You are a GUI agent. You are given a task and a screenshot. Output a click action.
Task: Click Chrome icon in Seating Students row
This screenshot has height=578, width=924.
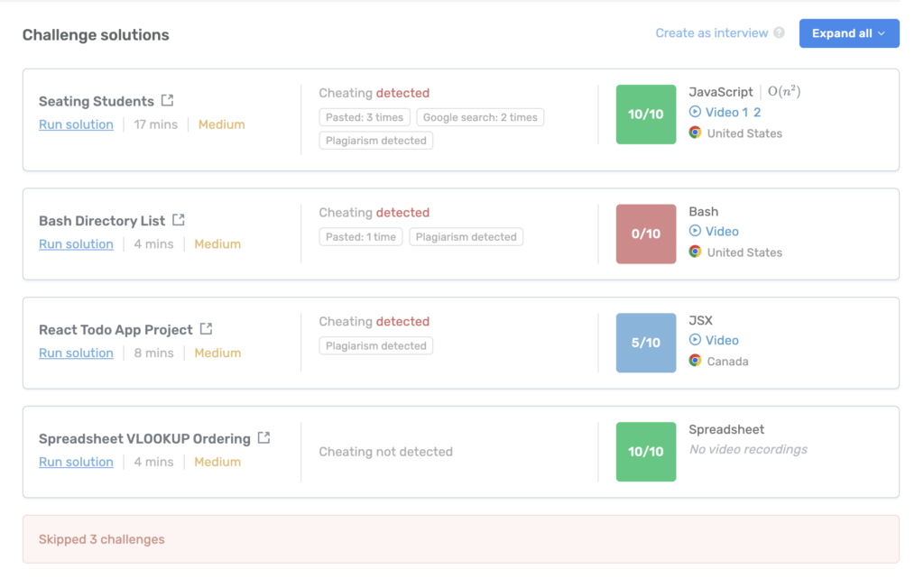[x=696, y=133]
